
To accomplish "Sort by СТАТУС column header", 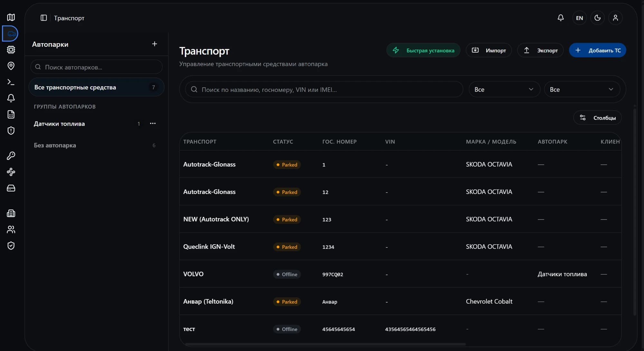I will click(283, 141).
